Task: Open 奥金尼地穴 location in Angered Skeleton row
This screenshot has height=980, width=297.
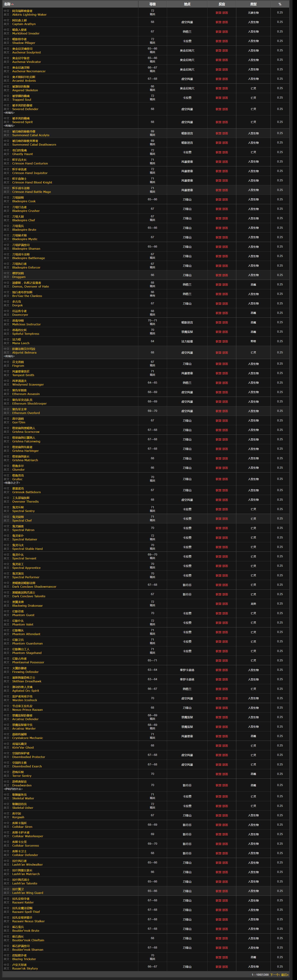Action: tap(187, 88)
